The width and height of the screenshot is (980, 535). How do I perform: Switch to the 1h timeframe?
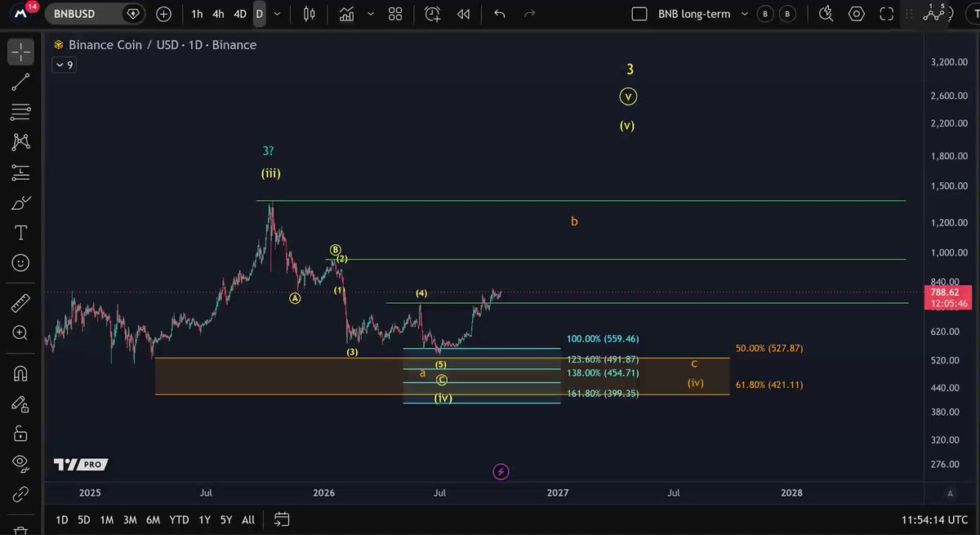[197, 14]
